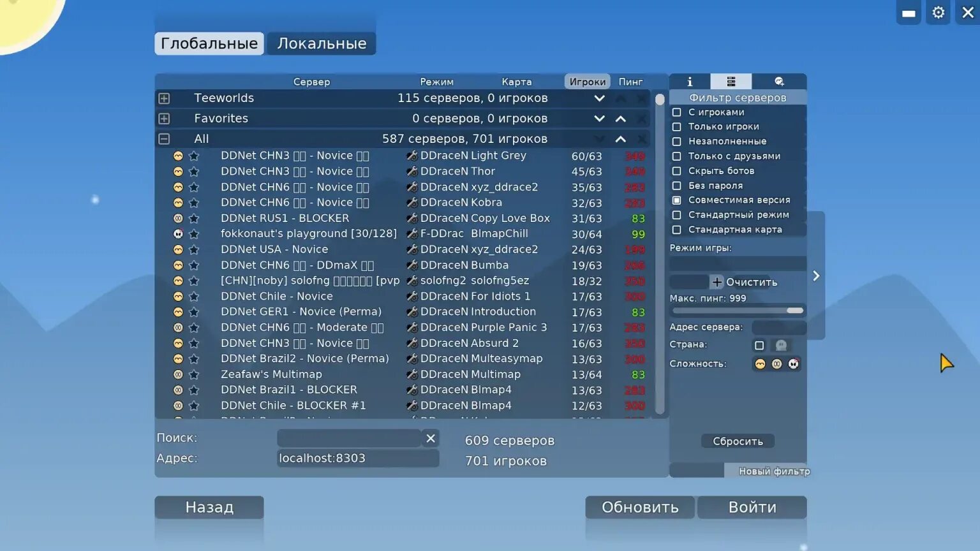Click the Назад button
Viewport: 980px width, 551px height.
pos(209,508)
